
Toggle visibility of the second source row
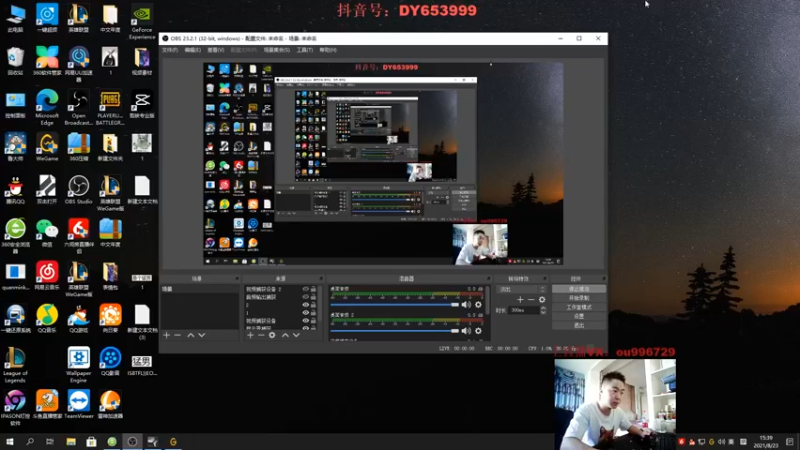click(x=306, y=297)
